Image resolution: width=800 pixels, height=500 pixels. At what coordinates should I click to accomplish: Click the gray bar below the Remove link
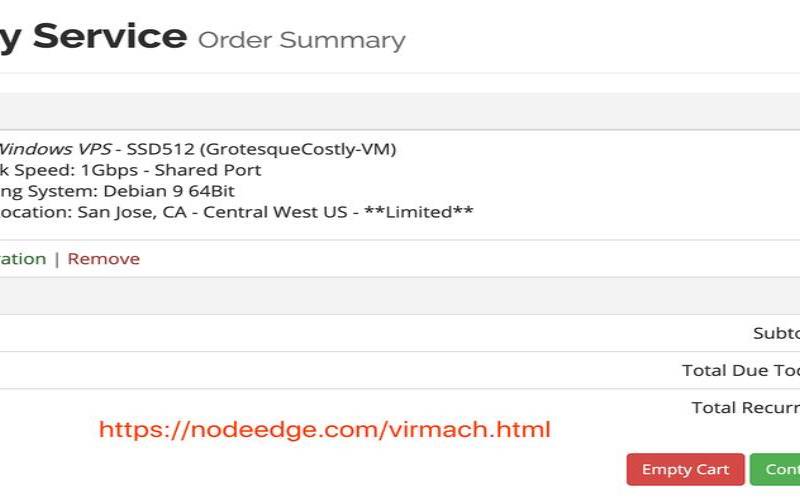click(400, 296)
